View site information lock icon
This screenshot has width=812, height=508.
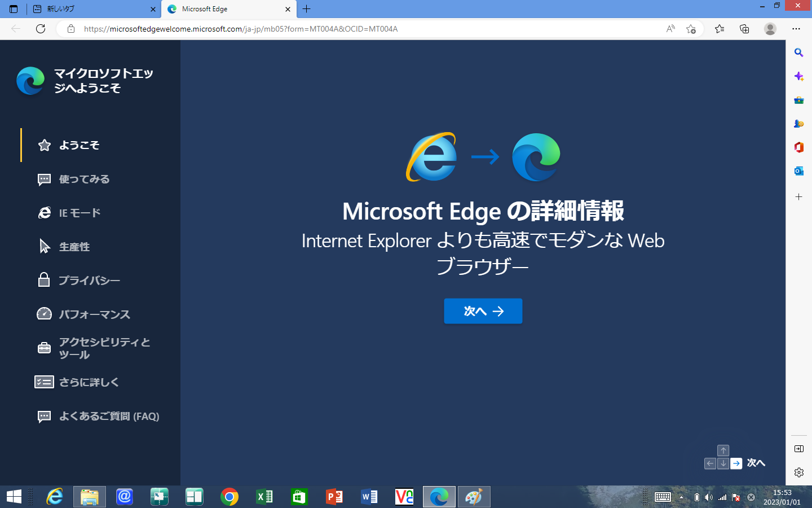click(x=71, y=29)
